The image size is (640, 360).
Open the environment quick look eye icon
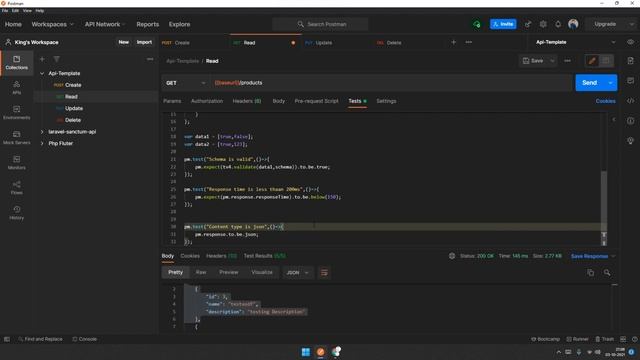631,42
